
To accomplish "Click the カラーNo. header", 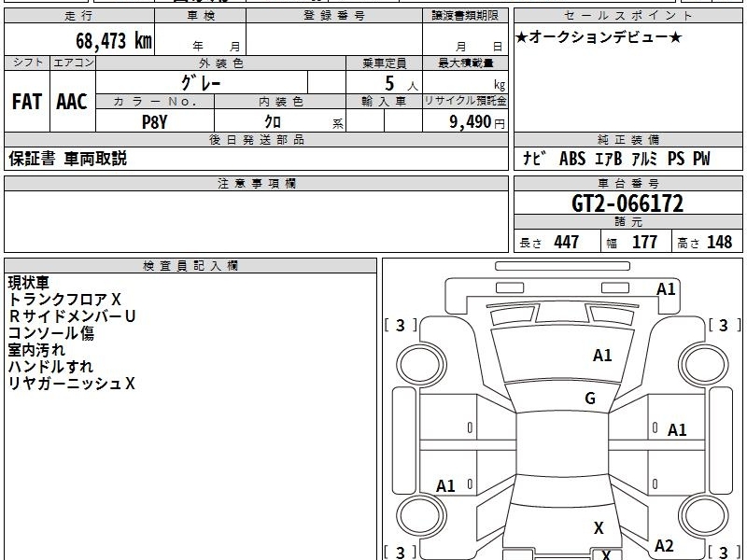I will click(x=155, y=102).
